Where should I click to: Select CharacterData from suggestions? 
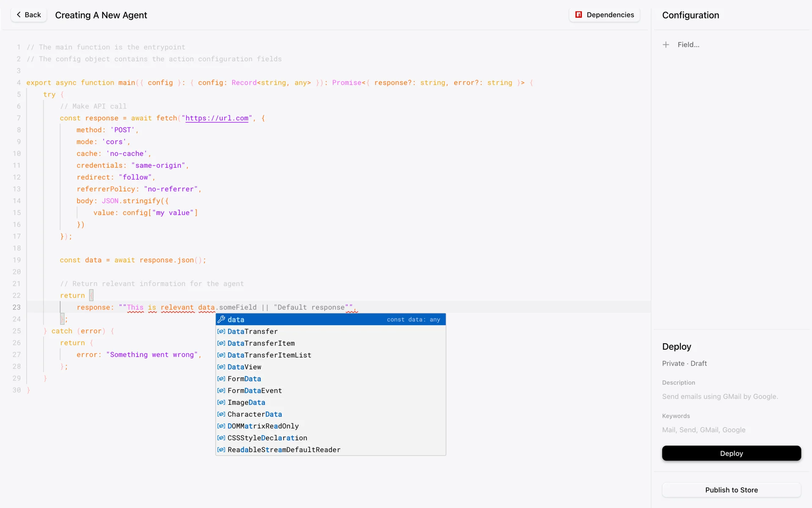pyautogui.click(x=255, y=414)
